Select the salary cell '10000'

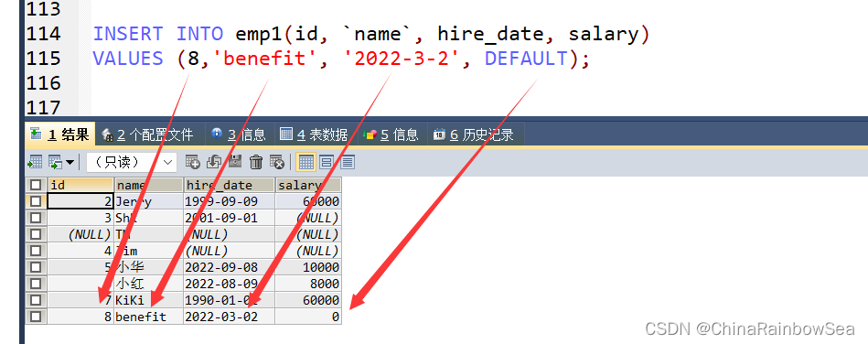pos(308,267)
